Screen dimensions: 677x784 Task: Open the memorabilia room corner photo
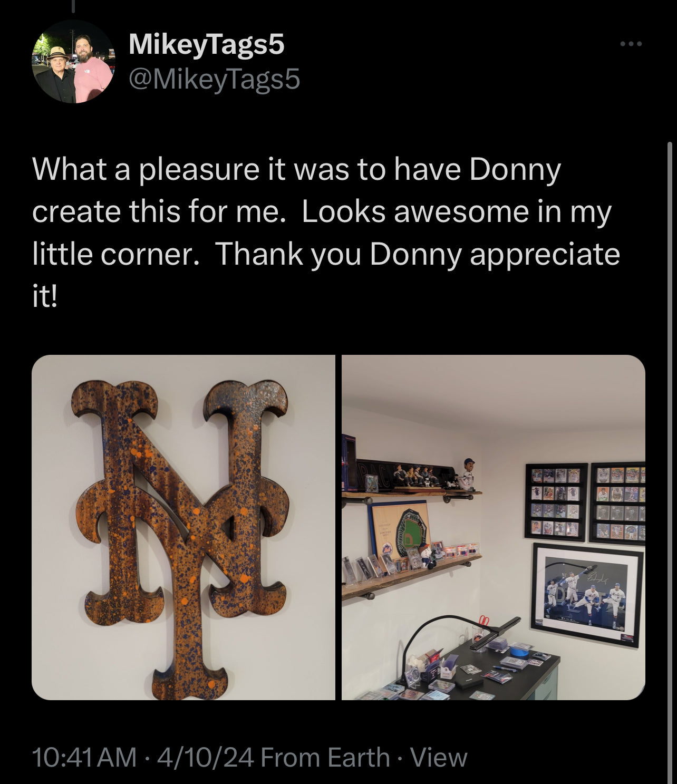[494, 527]
